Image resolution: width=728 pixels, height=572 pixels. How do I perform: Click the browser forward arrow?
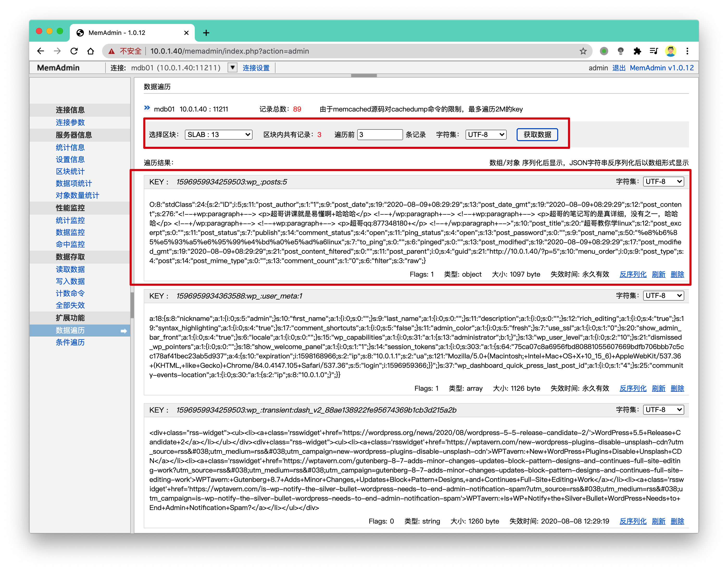(x=57, y=51)
